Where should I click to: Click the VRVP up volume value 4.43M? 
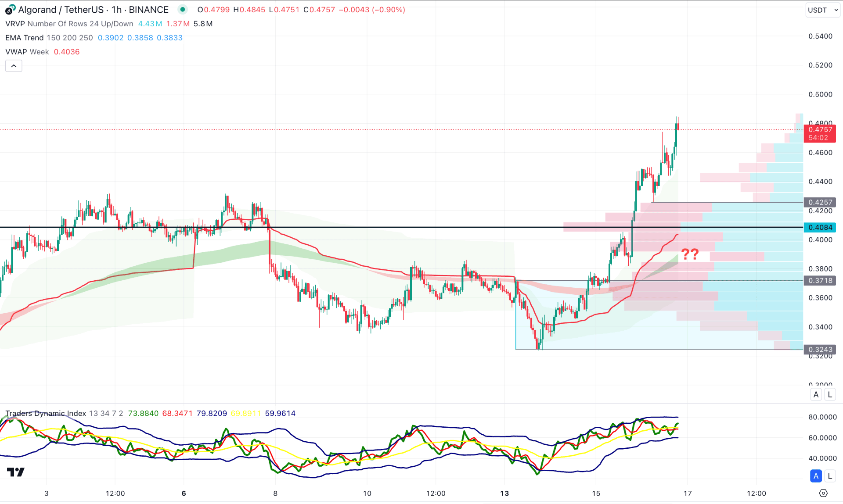coord(150,24)
